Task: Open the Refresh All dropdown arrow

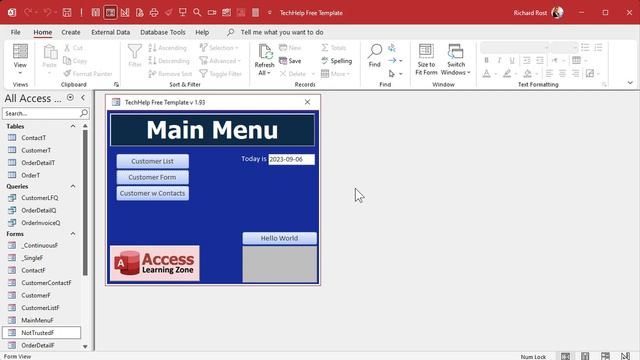Action: 269,73
